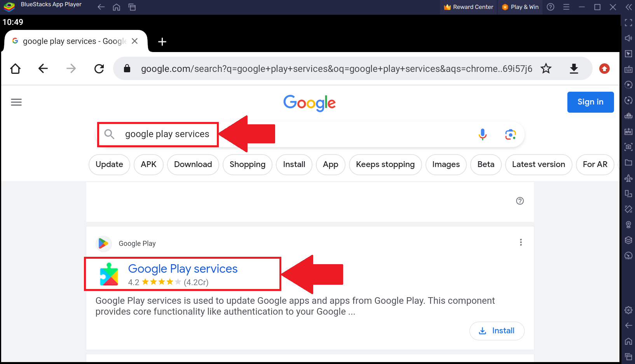Screen dimensions: 635x364
Task: Click the Google Play favicon in result
Action: (x=104, y=244)
